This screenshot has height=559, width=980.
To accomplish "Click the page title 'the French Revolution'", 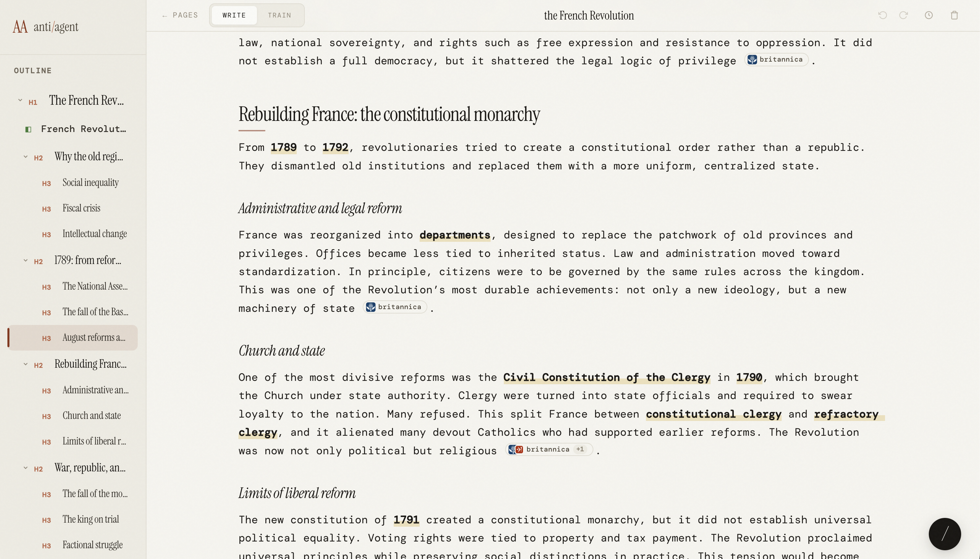I will (589, 15).
